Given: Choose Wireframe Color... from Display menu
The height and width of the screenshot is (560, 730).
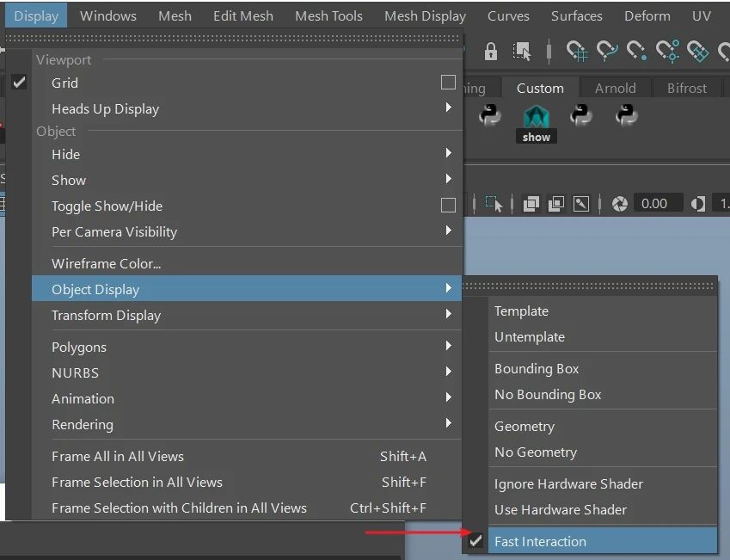Looking at the screenshot, I should pyautogui.click(x=247, y=263).
